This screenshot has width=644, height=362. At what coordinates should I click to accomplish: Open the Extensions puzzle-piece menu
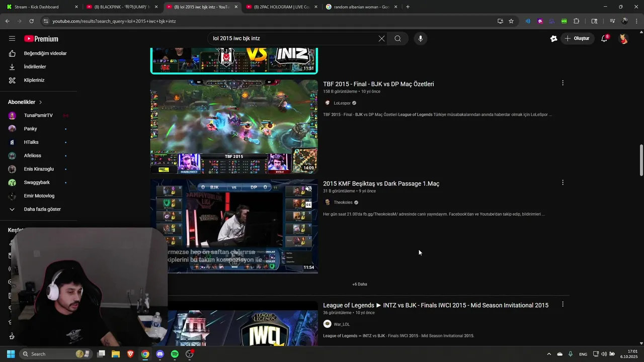576,21
